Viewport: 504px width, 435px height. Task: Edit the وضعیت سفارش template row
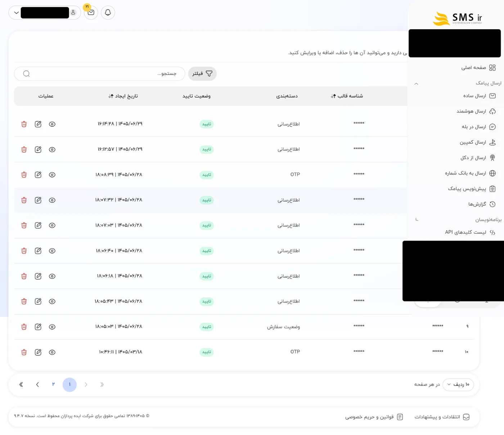[x=38, y=327]
